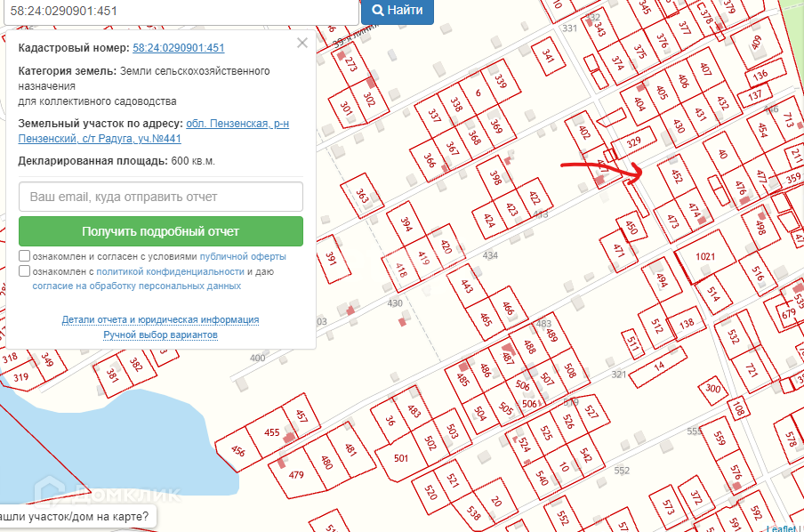
Task: Open Детали отчета и юридическая информация
Action: tap(160, 319)
